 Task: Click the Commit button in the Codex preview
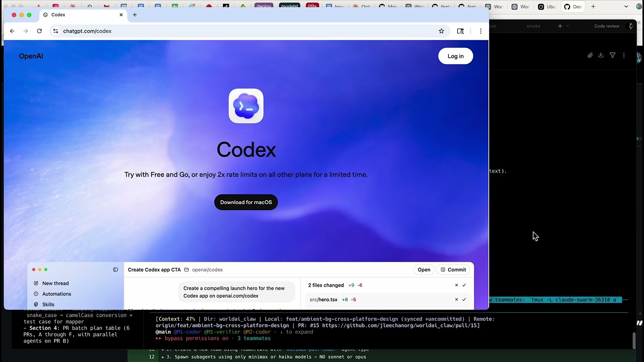[x=453, y=269]
